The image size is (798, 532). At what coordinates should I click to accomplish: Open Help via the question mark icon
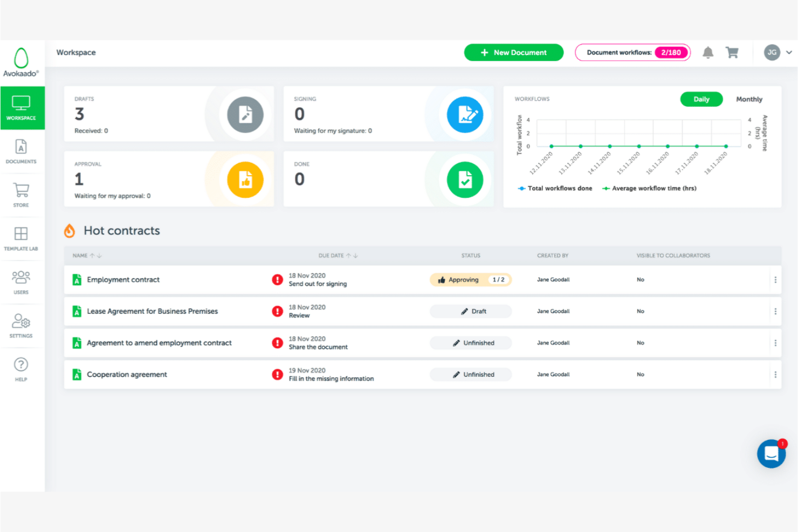(21, 368)
